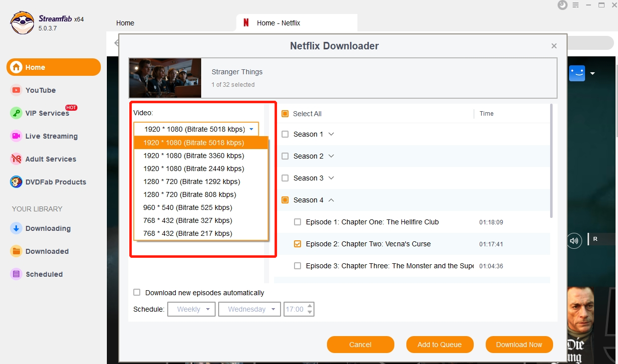This screenshot has width=618, height=364.
Task: Open the YouTube section label
Action: point(40,90)
